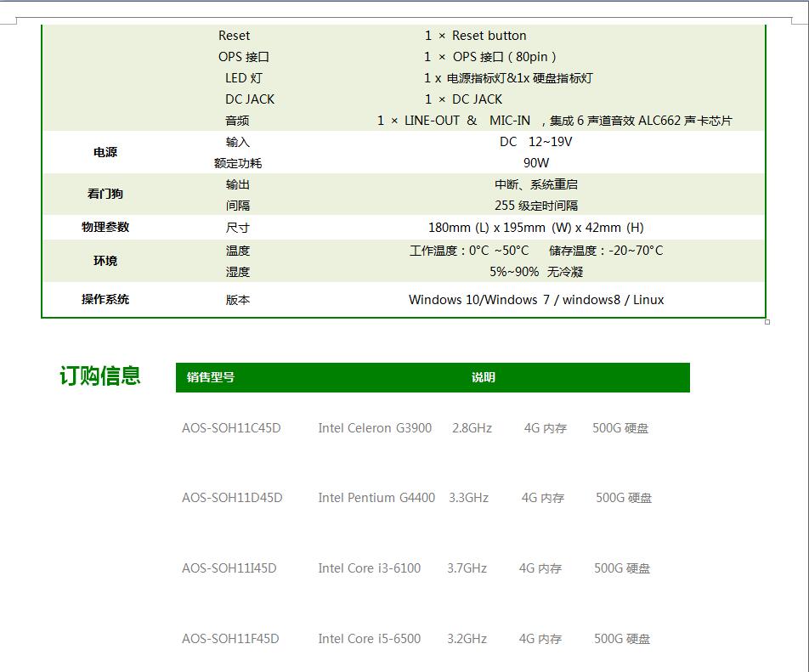Click the 180mm (L) x 195mm dimensions cell
The width and height of the screenshot is (809, 672).
point(536,228)
